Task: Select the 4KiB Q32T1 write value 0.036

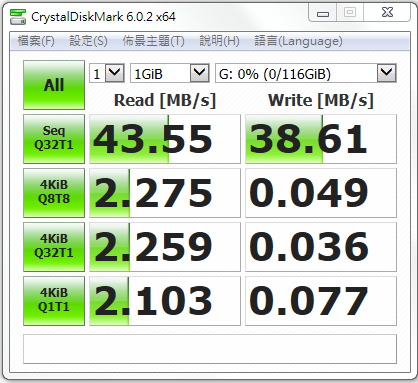Action: click(321, 247)
